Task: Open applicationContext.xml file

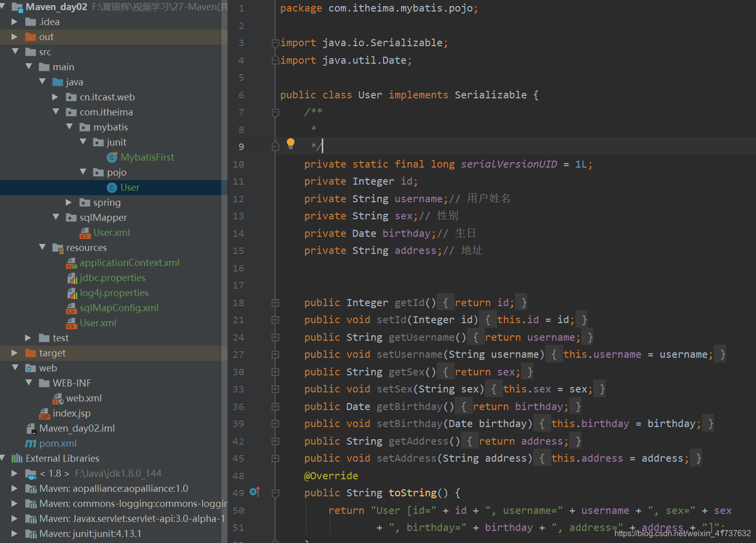Action: (x=130, y=262)
